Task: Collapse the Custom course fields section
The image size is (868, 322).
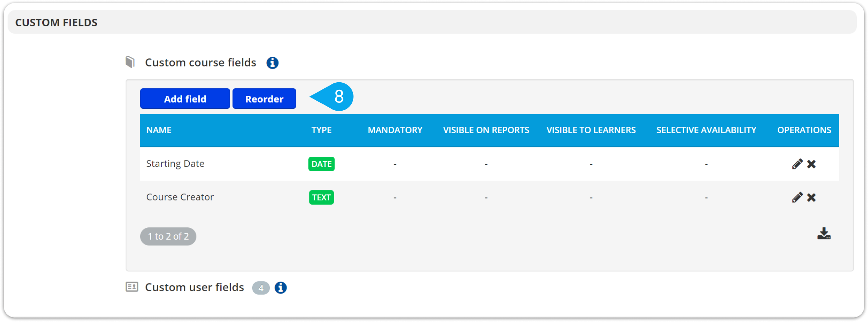Action: (x=201, y=62)
